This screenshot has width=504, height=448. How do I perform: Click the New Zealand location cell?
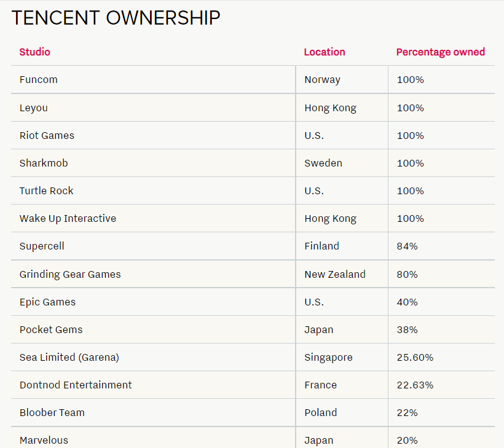[x=335, y=275]
